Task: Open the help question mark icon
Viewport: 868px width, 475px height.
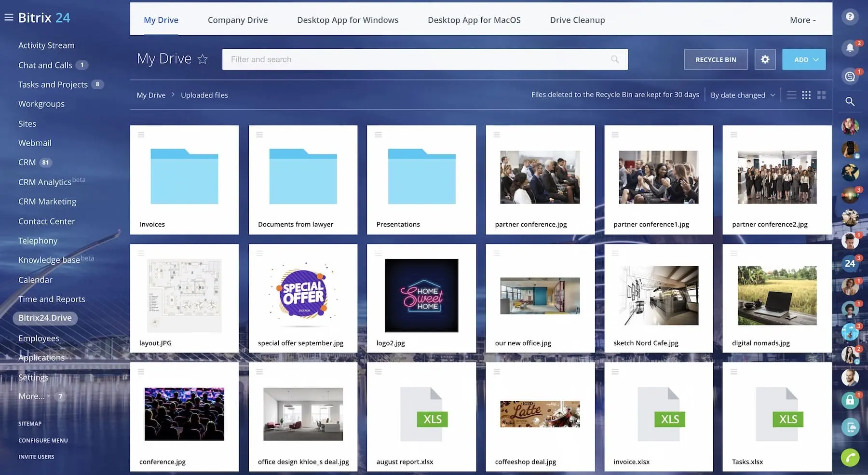Action: tap(850, 17)
